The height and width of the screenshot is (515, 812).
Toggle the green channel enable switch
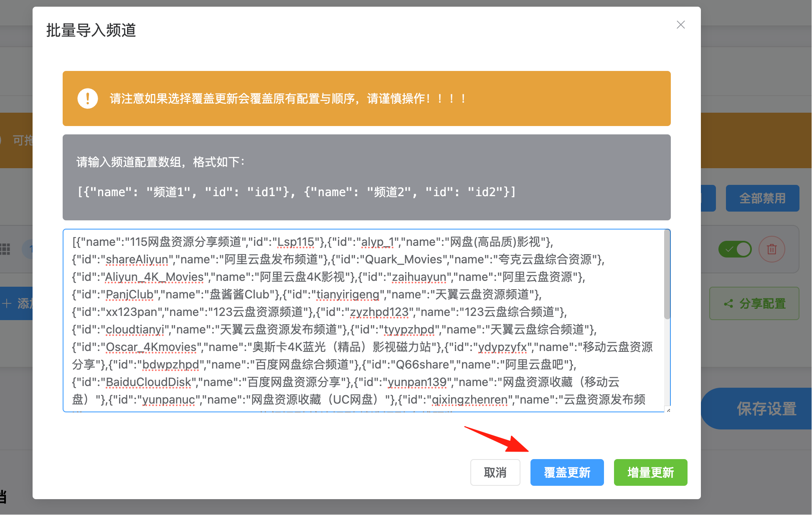[735, 249]
